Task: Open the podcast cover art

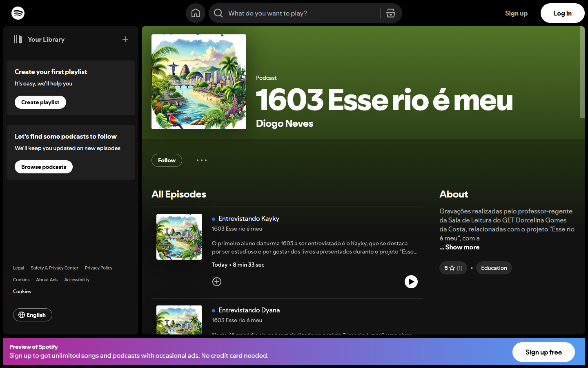Action: tap(199, 82)
